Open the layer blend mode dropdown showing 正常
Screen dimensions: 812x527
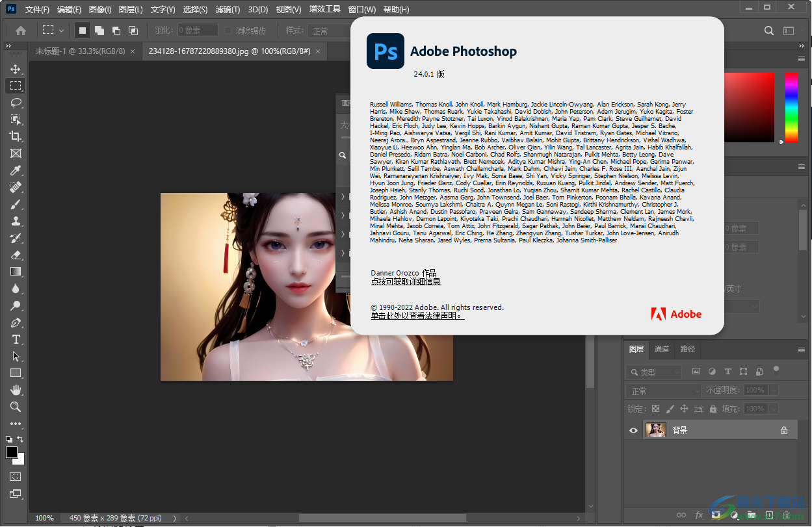663,389
